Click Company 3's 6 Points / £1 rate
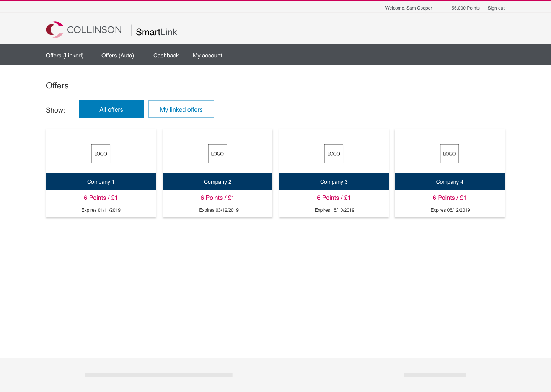The image size is (551, 392). [334, 198]
